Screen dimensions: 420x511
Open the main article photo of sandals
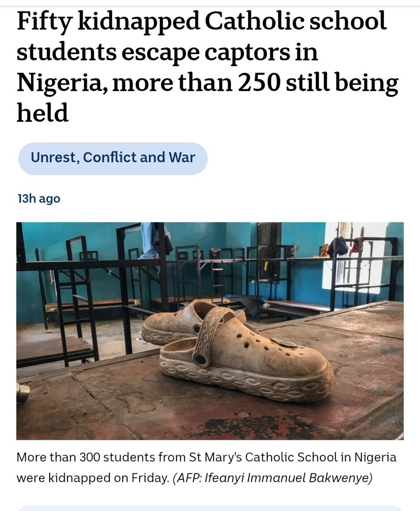coord(210,331)
